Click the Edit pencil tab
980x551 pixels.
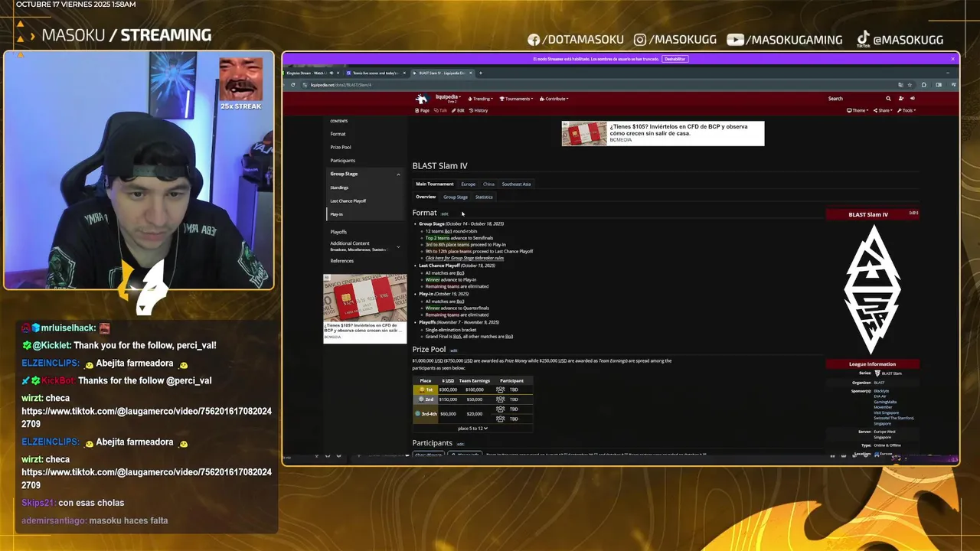tap(458, 110)
